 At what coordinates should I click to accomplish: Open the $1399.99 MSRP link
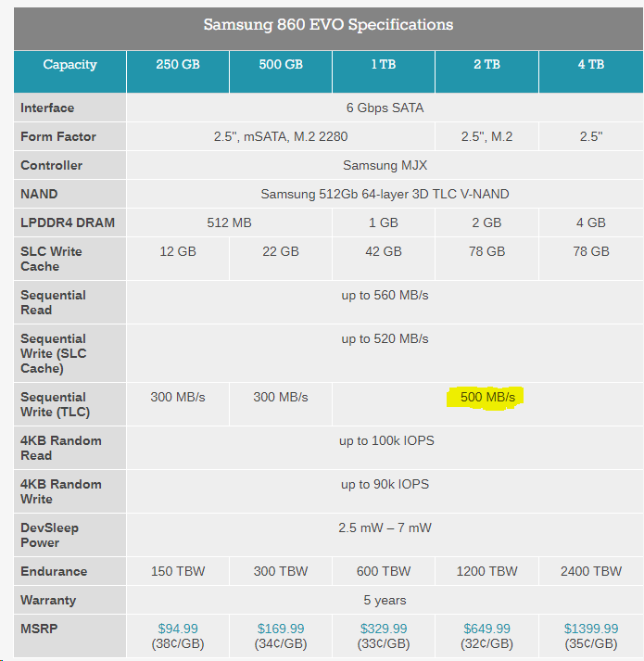(591, 629)
